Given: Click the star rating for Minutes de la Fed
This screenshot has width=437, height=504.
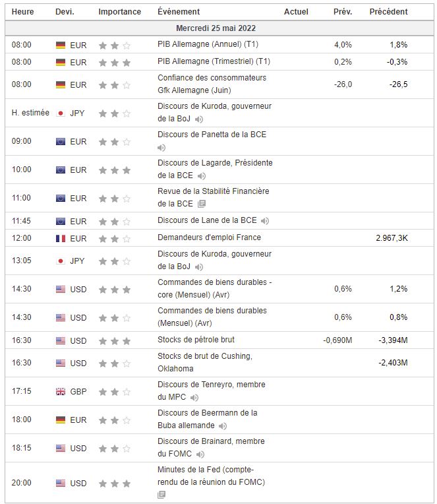Looking at the screenshot, I should point(115,483).
